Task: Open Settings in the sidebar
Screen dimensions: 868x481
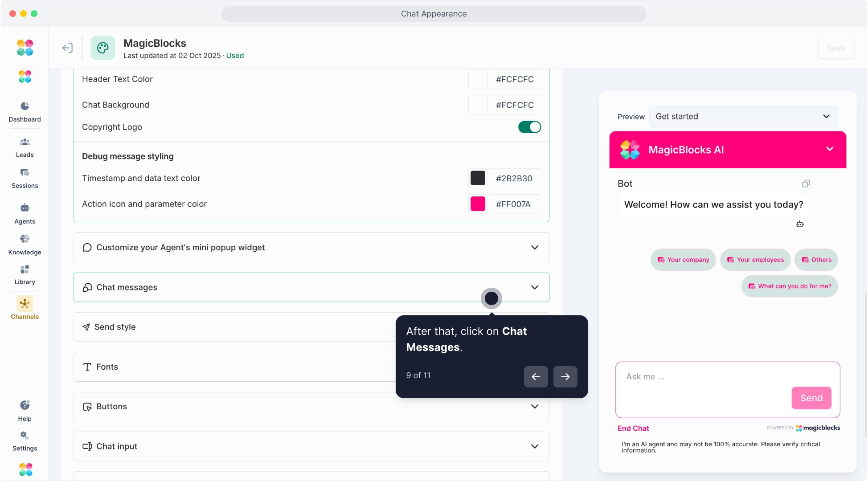Action: click(25, 436)
